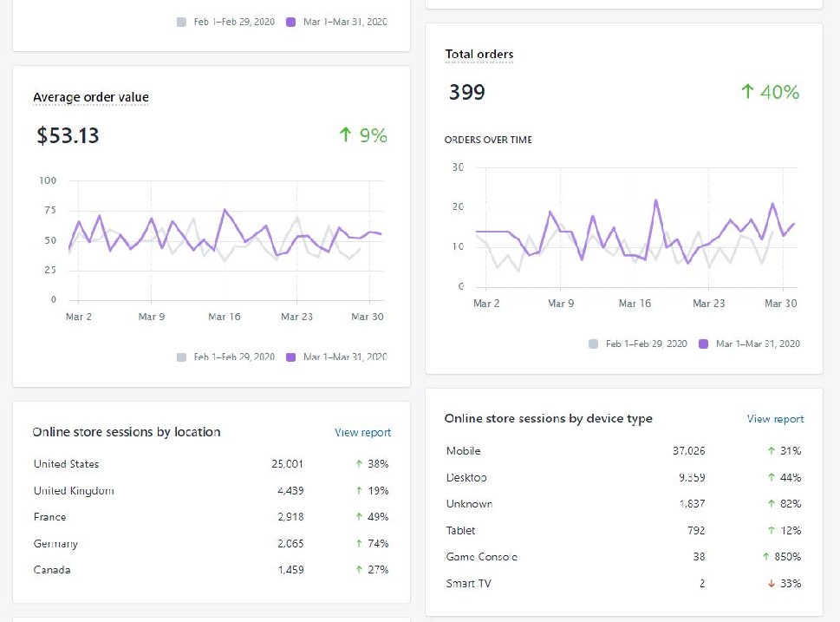Click the up arrow in Game Console row

pyautogui.click(x=766, y=557)
